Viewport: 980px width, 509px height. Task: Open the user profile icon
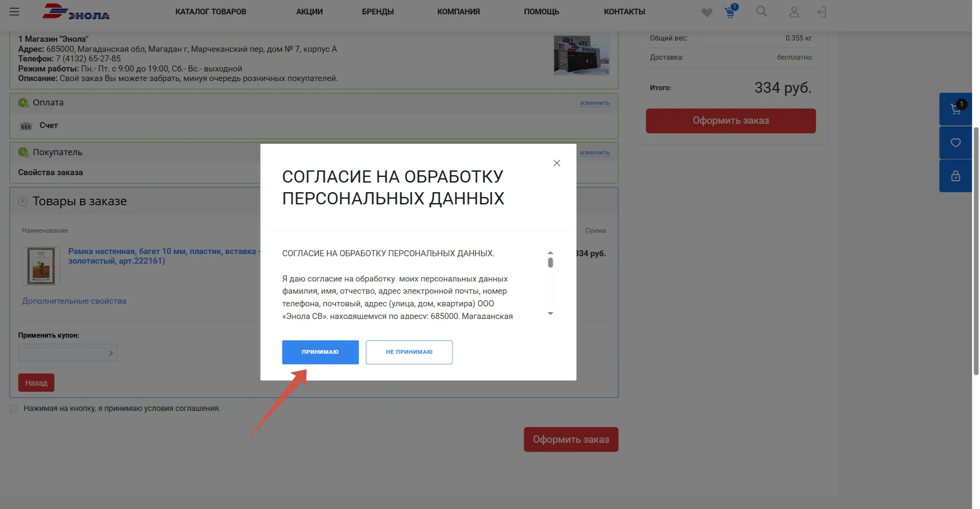click(x=794, y=12)
